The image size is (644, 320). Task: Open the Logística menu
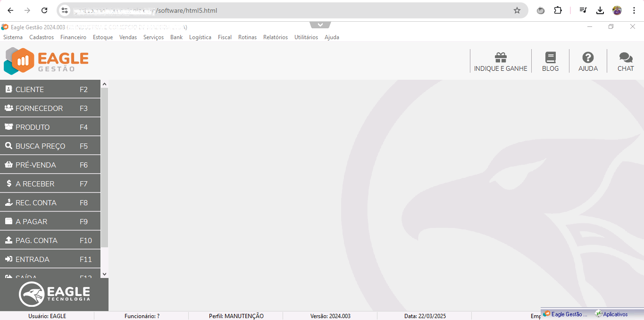click(200, 37)
